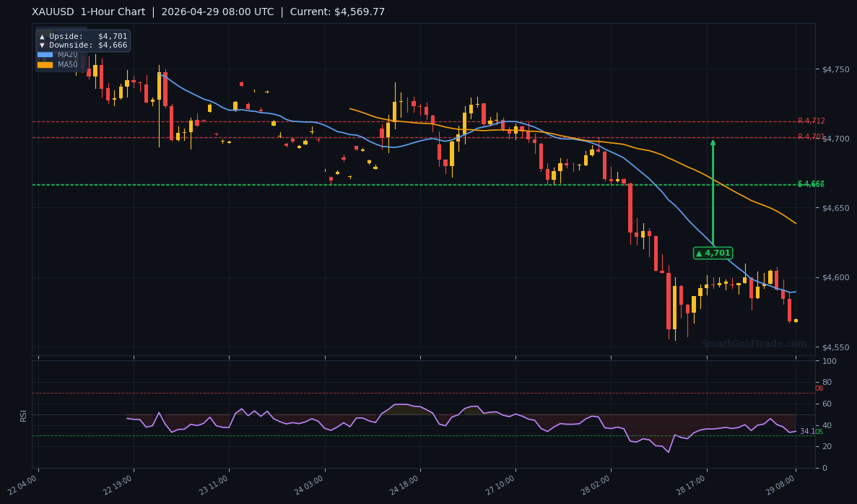This screenshot has height=504, width=857.
Task: Select the ▲ 4,701 target label on chart
Action: (713, 253)
